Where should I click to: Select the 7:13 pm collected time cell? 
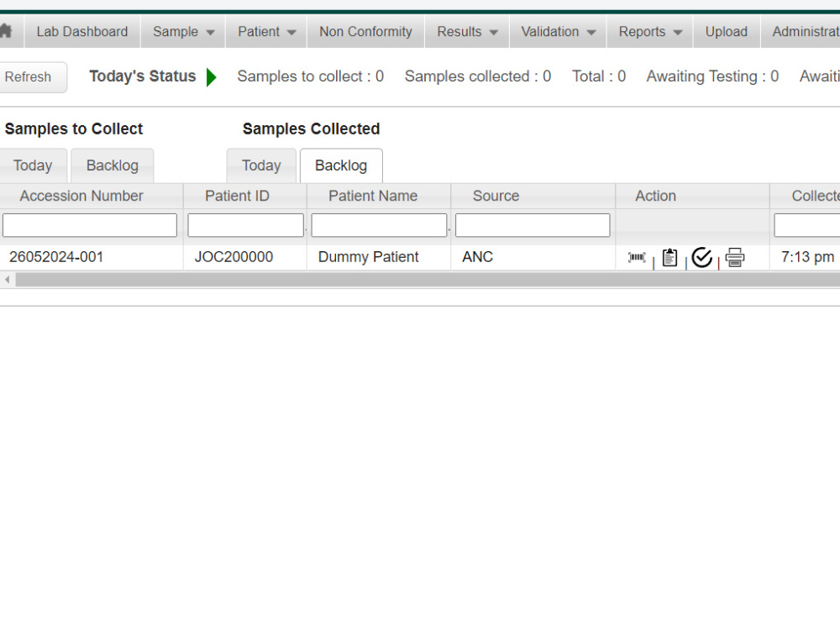(x=805, y=258)
